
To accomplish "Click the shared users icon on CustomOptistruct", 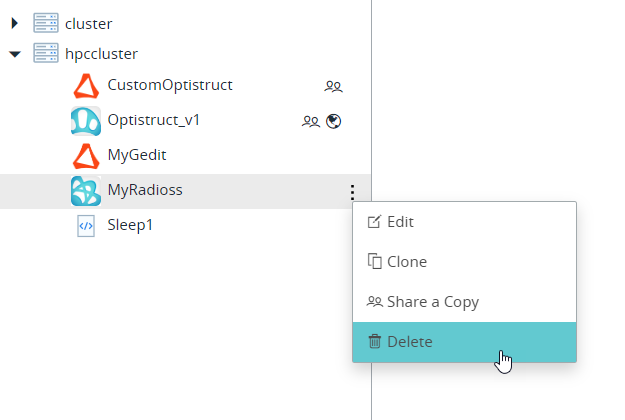I will tap(334, 87).
